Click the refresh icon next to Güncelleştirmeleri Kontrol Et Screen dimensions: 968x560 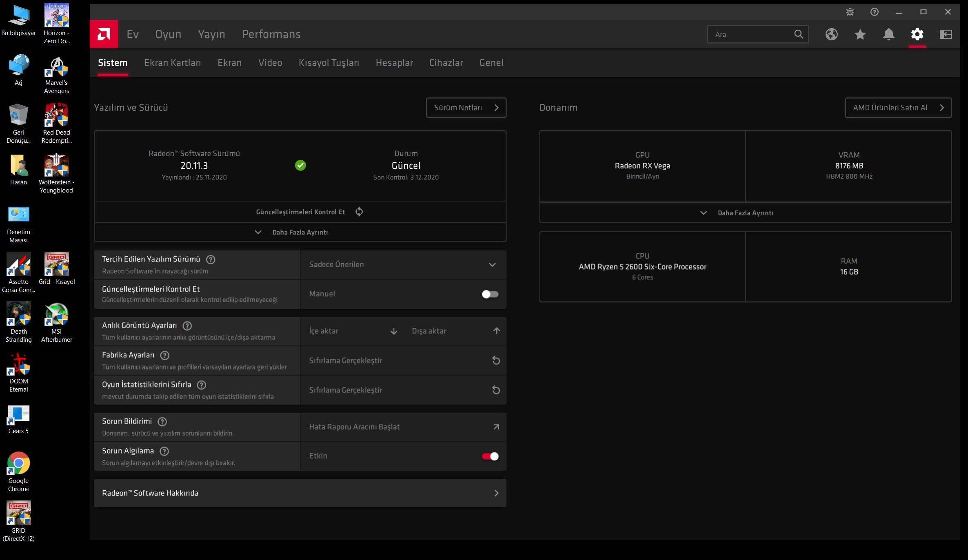pos(359,212)
